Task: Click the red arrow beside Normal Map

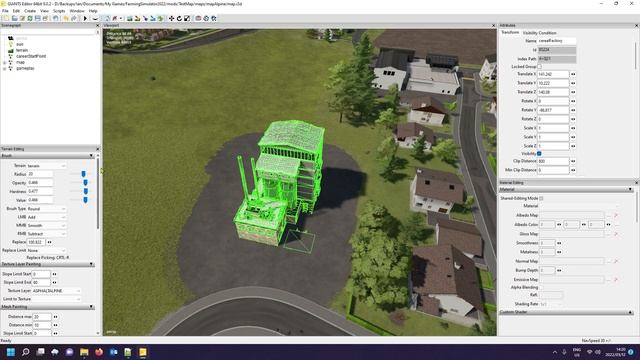Action: pos(616,261)
